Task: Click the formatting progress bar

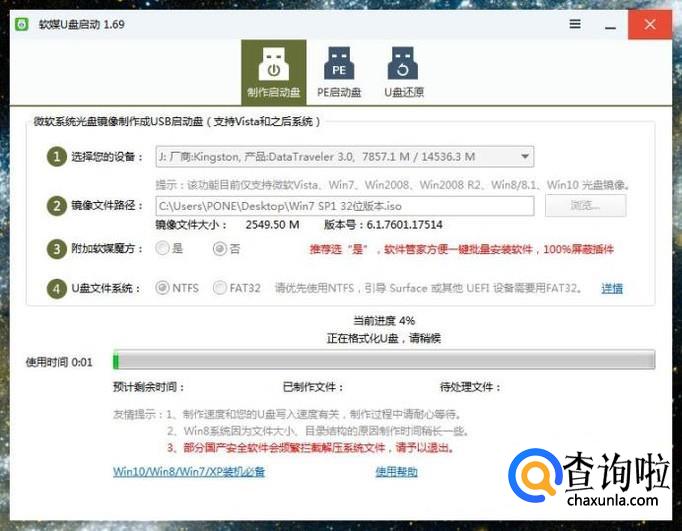Action: (x=384, y=360)
